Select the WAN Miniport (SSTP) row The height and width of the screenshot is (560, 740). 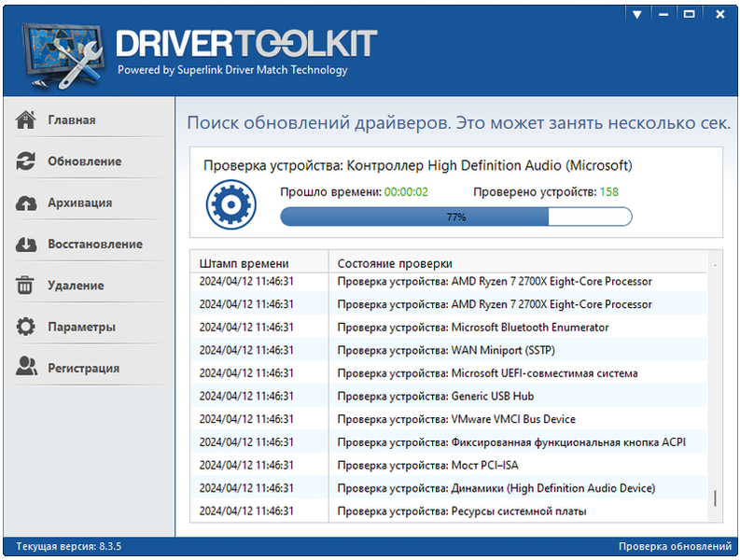point(448,350)
